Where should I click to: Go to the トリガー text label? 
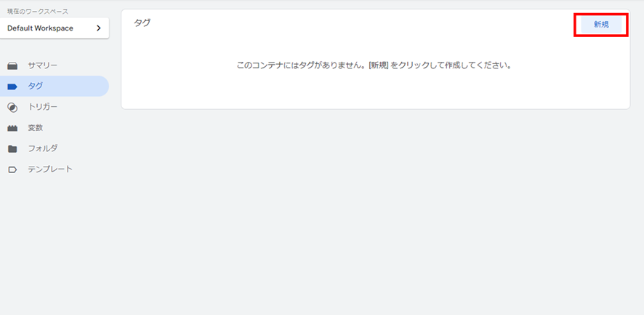pyautogui.click(x=43, y=107)
